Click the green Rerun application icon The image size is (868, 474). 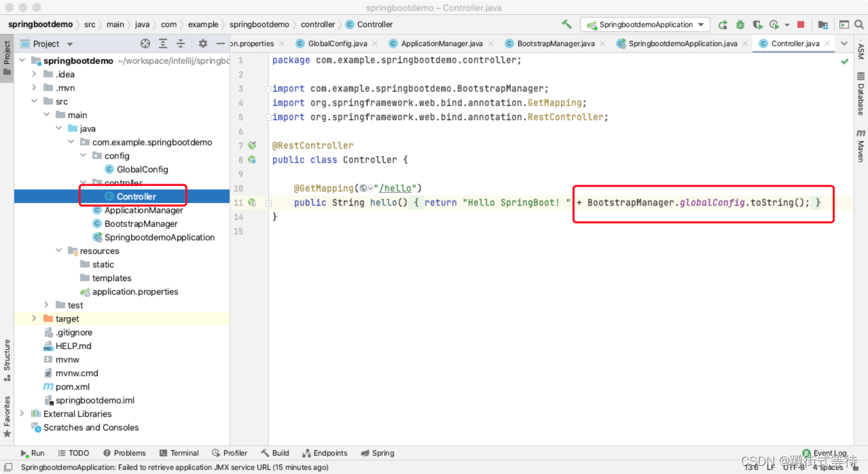[x=723, y=24]
